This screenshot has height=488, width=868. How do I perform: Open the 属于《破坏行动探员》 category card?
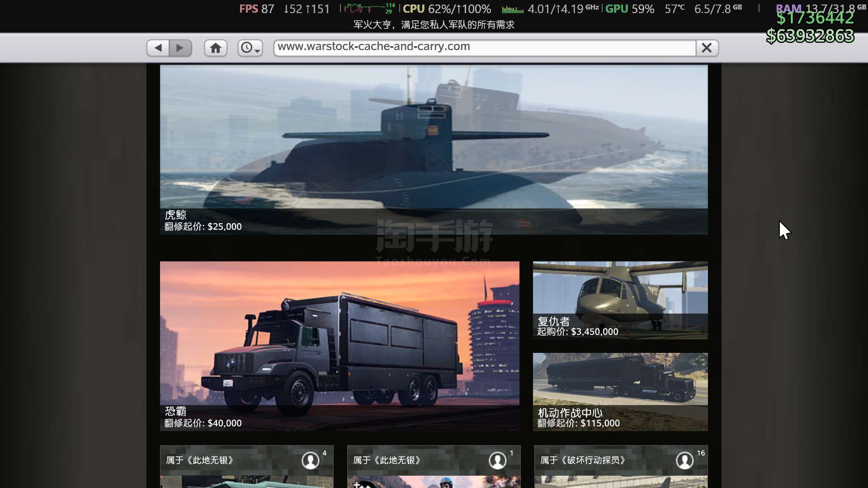621,467
